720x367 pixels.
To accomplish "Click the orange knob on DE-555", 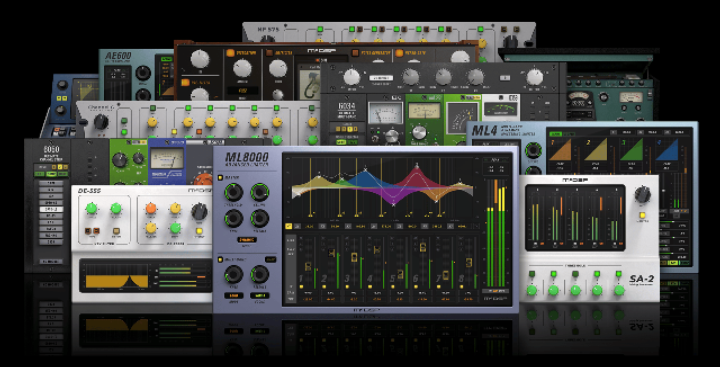I will tap(151, 209).
